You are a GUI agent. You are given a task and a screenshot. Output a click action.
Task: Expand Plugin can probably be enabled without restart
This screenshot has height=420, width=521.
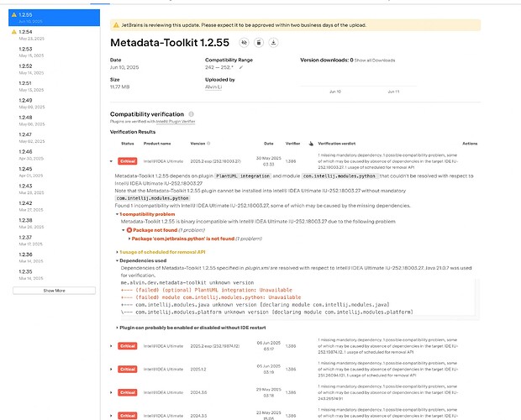[117, 328]
